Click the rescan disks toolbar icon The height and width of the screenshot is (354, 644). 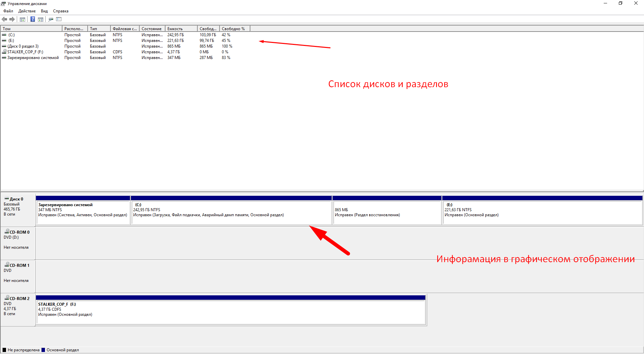51,19
